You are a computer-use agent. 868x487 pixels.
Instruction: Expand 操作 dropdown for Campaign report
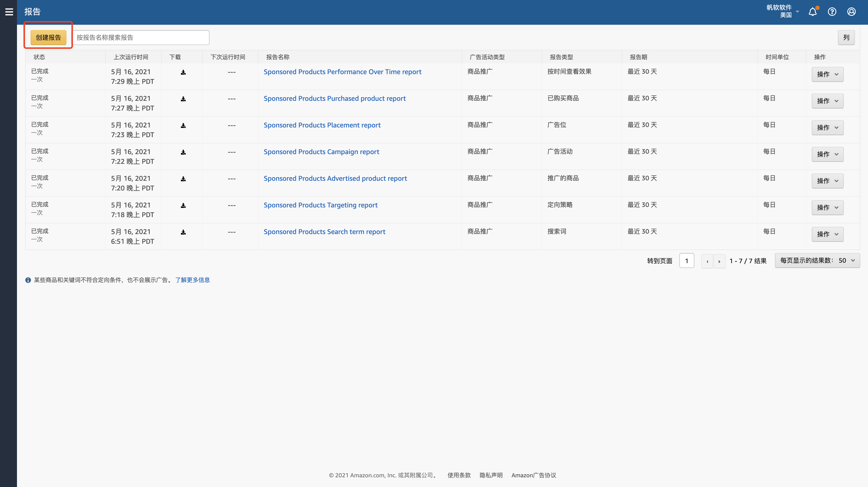point(827,154)
